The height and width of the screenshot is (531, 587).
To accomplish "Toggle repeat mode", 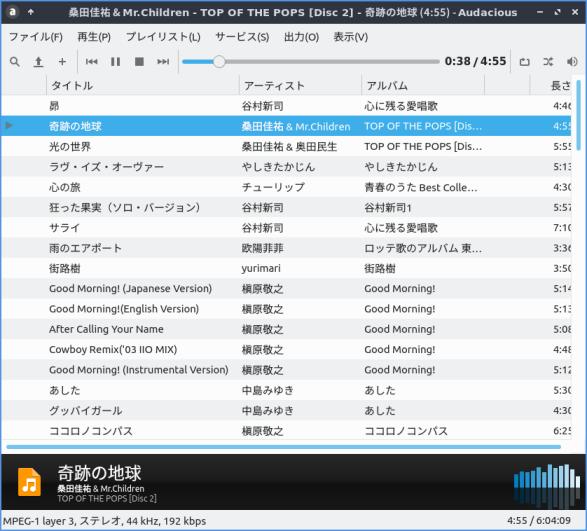I will point(524,62).
